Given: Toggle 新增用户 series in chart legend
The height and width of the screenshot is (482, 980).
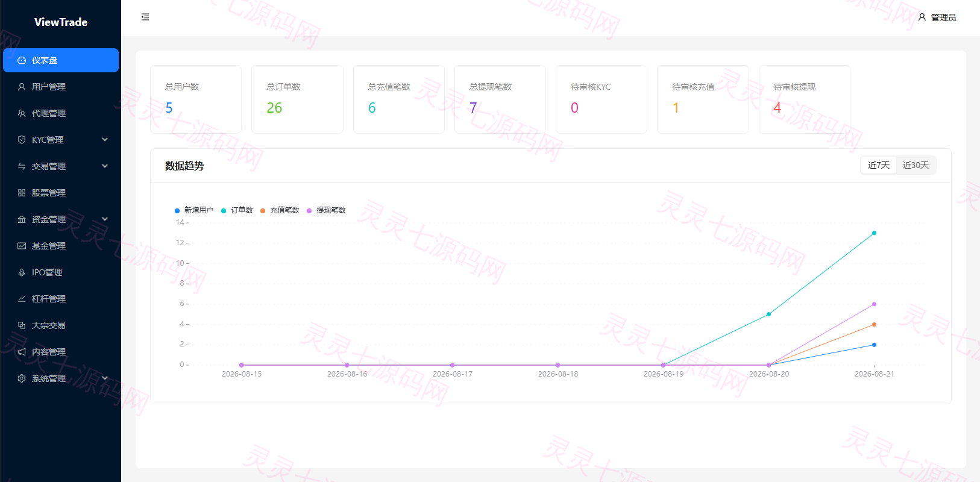Looking at the screenshot, I should click(x=194, y=210).
